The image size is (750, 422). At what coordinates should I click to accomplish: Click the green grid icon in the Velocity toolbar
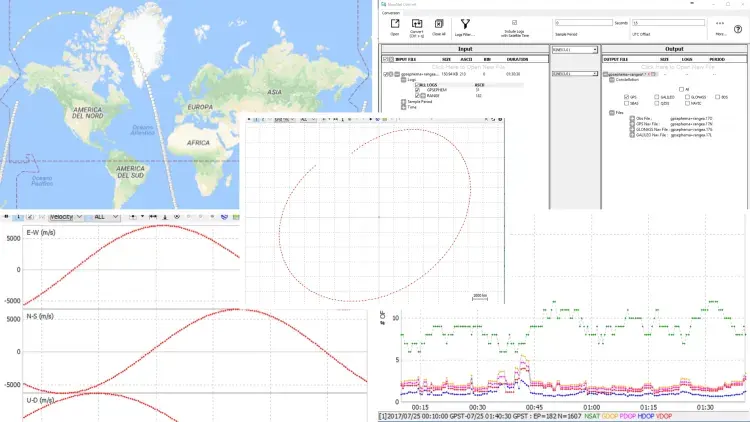(x=236, y=217)
